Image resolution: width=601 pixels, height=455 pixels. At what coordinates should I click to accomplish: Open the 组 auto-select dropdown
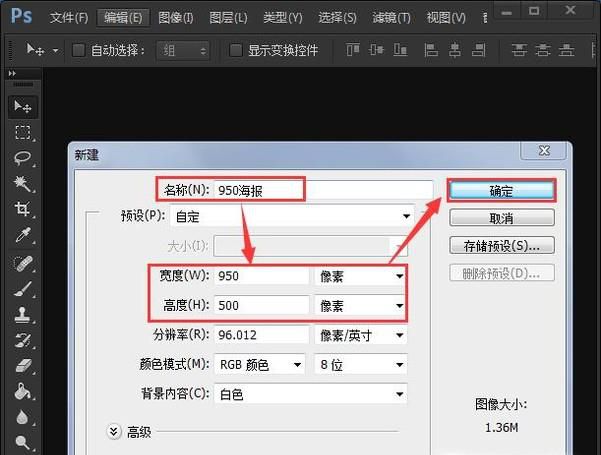(183, 50)
